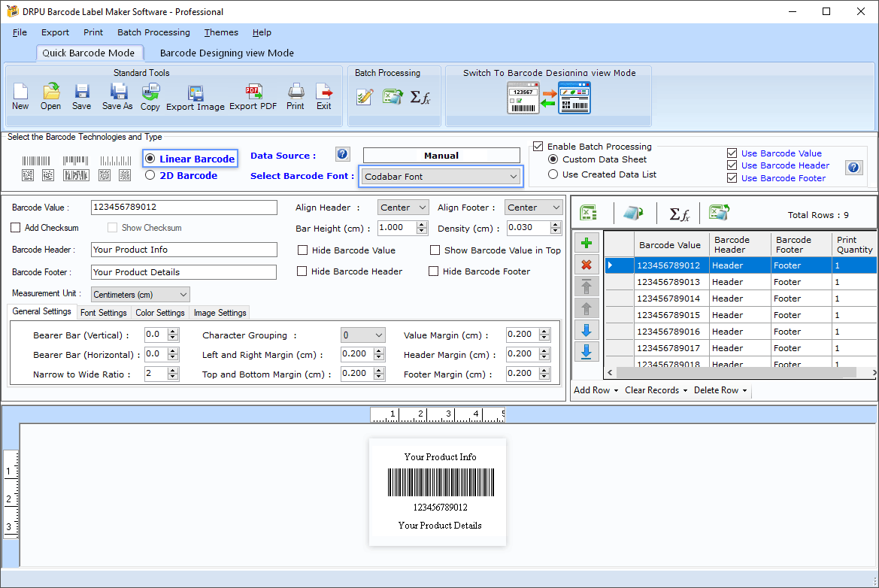Open the Batch Processing menu
Viewport: 879px width, 588px height.
[x=153, y=32]
